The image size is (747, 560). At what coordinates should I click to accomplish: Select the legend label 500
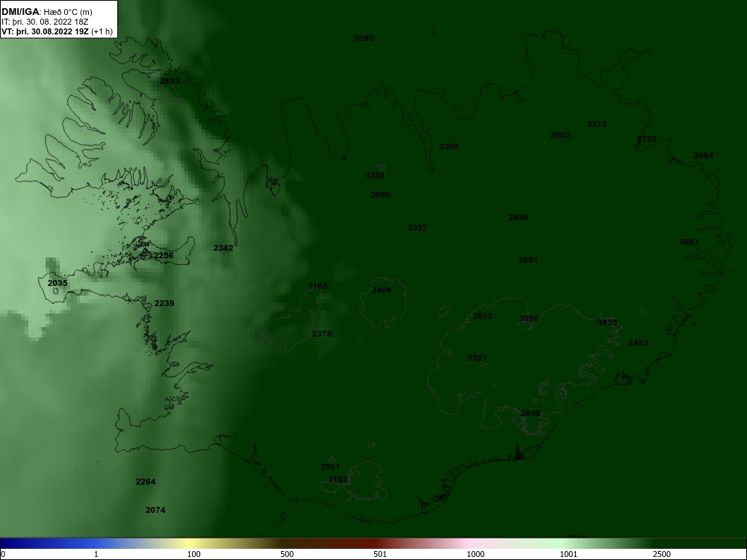tap(287, 554)
